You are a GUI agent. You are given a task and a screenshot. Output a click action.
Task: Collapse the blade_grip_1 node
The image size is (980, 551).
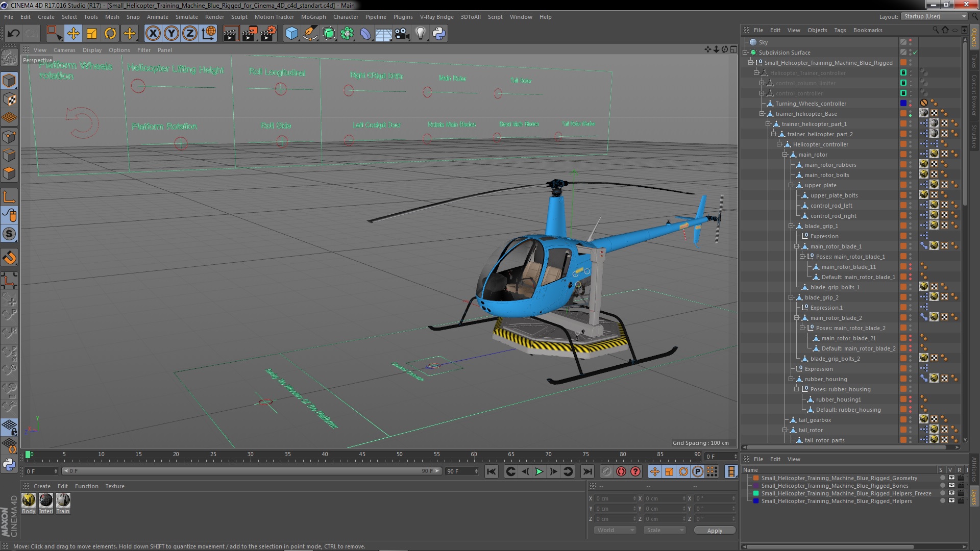tap(791, 226)
